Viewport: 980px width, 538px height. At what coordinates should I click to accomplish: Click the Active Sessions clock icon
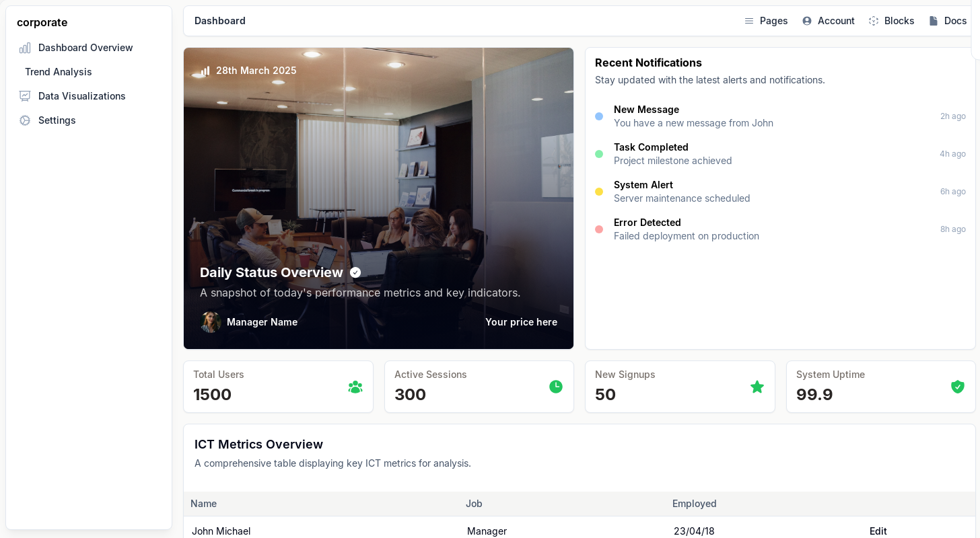(556, 387)
